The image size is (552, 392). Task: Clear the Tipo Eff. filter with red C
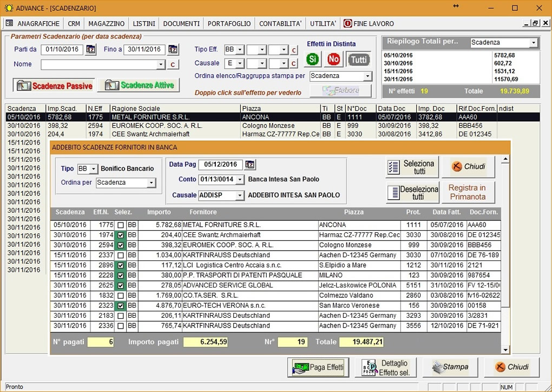[294, 50]
